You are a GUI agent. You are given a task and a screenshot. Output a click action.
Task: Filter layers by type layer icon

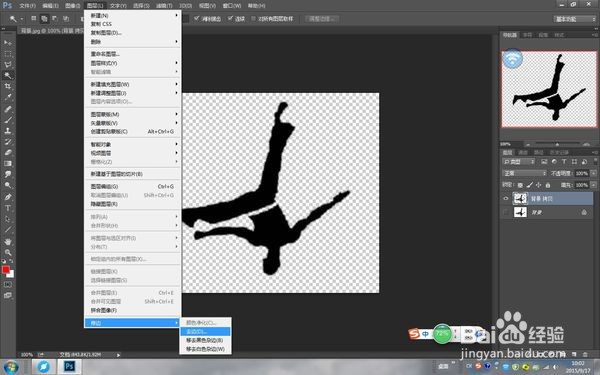coord(564,162)
